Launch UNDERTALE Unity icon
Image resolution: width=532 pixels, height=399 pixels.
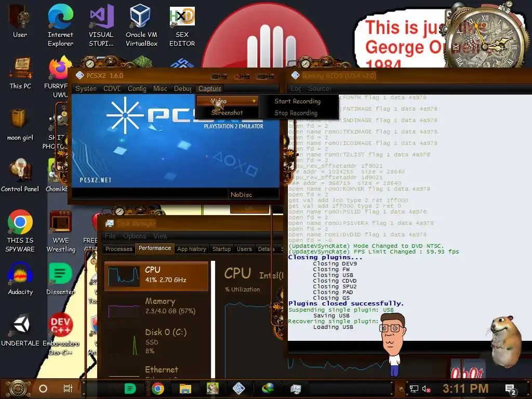tap(20, 330)
